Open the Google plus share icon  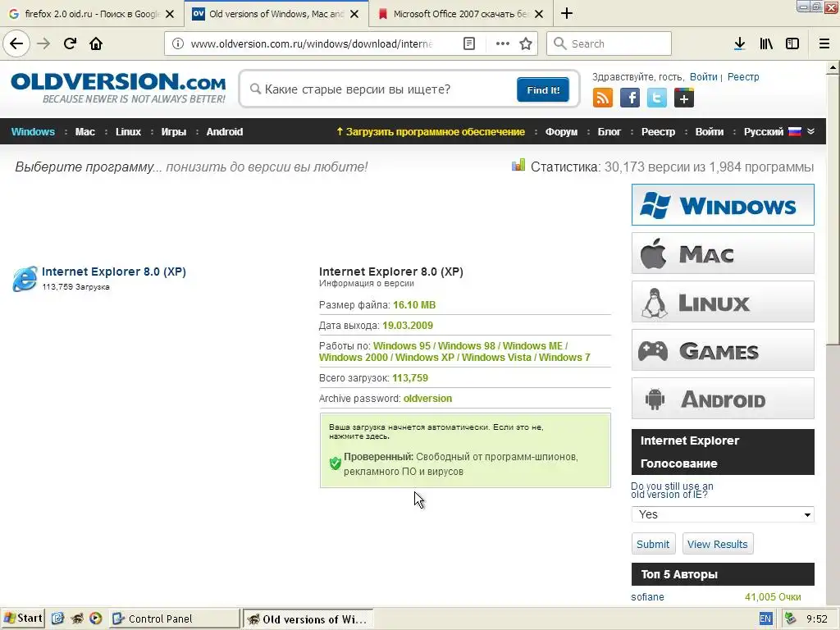[684, 98]
